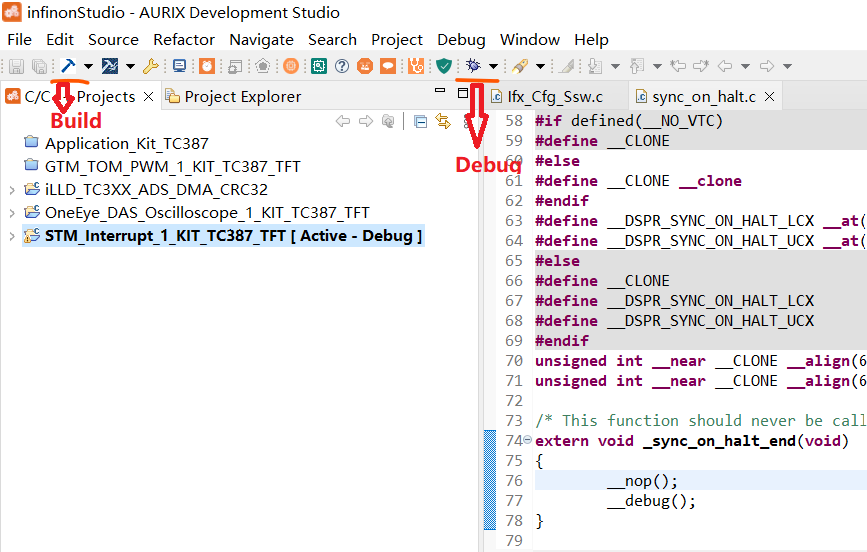Click the green shield toolbar icon

tap(444, 66)
